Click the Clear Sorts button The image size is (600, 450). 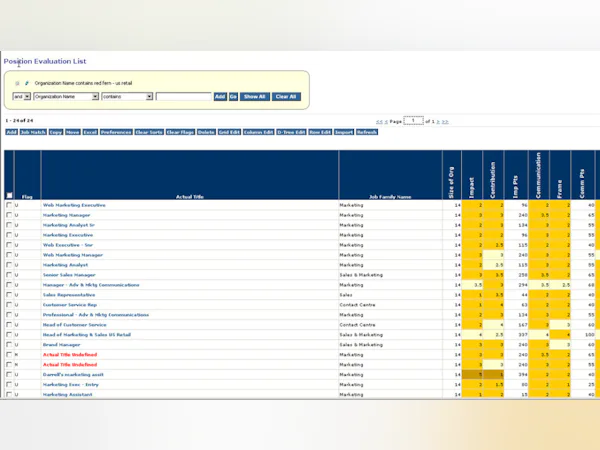[x=149, y=132]
